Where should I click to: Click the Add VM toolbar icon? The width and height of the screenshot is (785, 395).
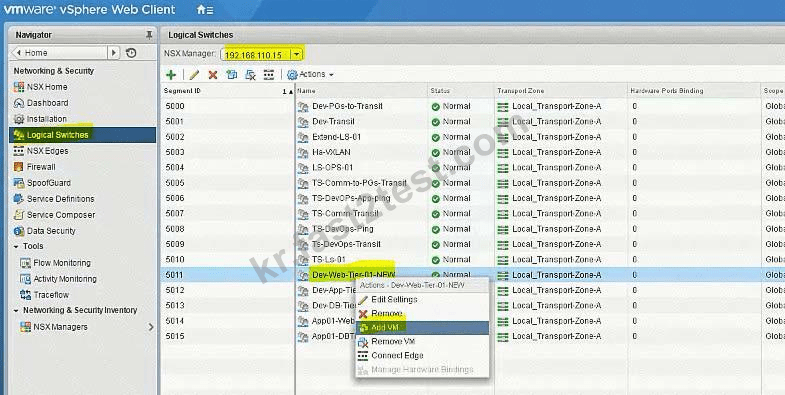coord(232,75)
